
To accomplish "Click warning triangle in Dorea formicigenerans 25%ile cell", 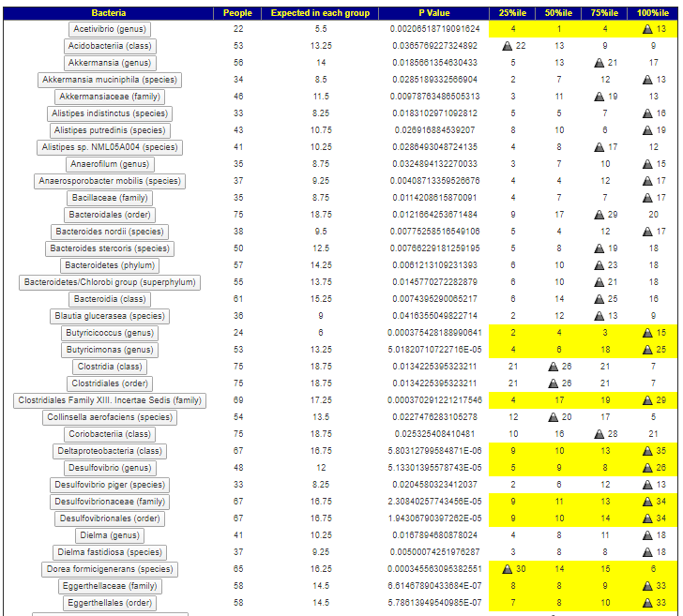I will 508,569.
